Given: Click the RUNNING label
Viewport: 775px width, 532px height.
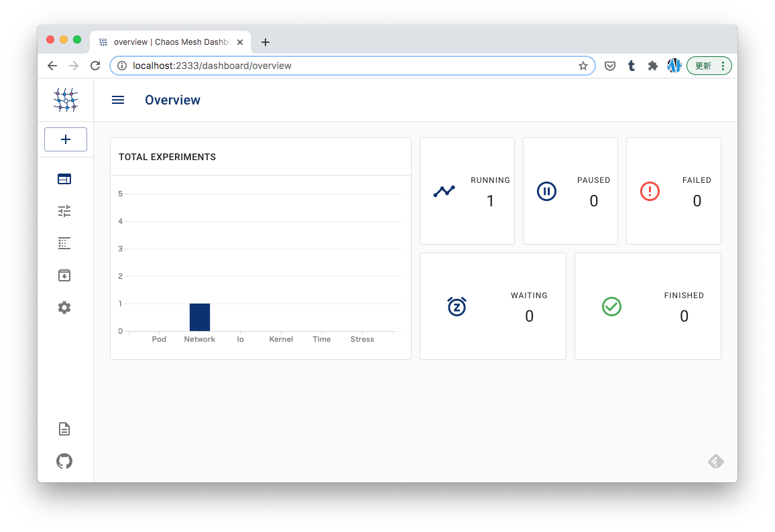Looking at the screenshot, I should [x=490, y=180].
